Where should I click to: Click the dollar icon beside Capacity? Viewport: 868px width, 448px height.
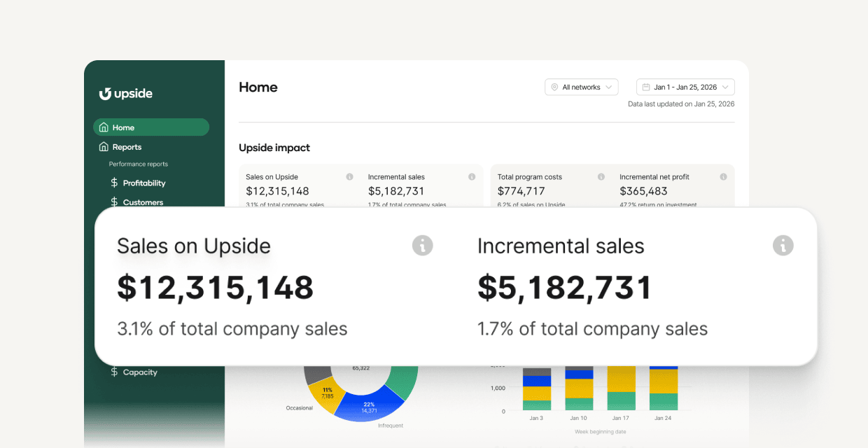tap(114, 372)
